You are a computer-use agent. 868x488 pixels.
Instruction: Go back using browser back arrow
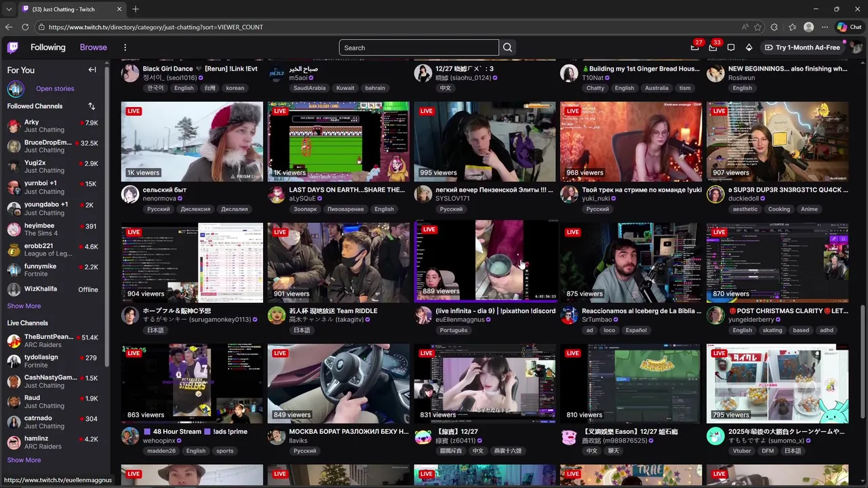(9, 27)
